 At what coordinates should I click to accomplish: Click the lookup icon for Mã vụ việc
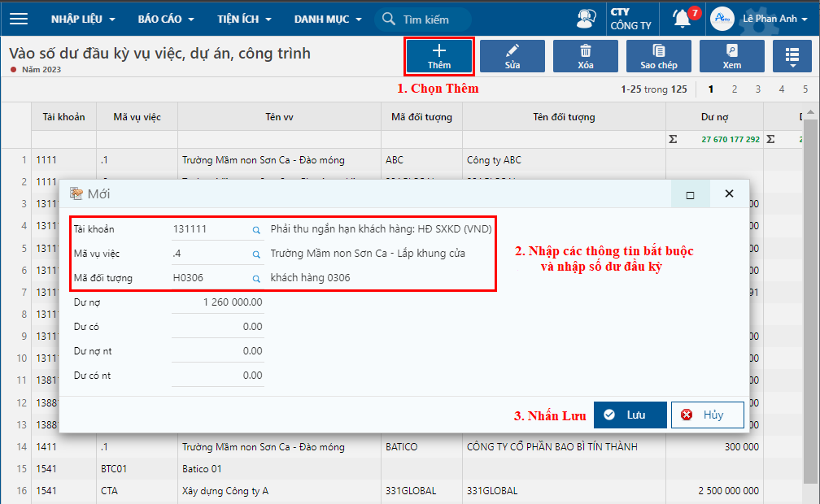pos(256,254)
